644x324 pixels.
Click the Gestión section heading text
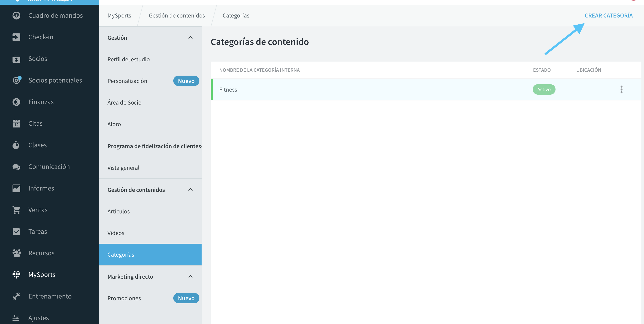coord(117,38)
